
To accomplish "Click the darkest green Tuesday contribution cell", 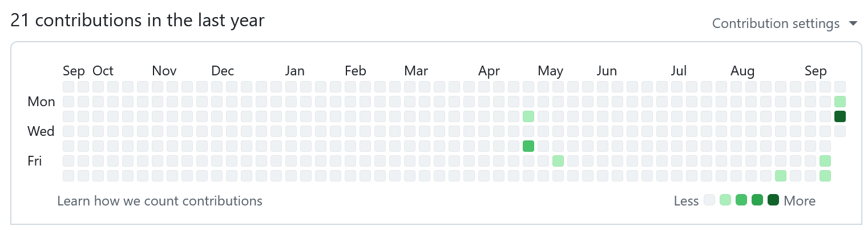I will pyautogui.click(x=839, y=116).
